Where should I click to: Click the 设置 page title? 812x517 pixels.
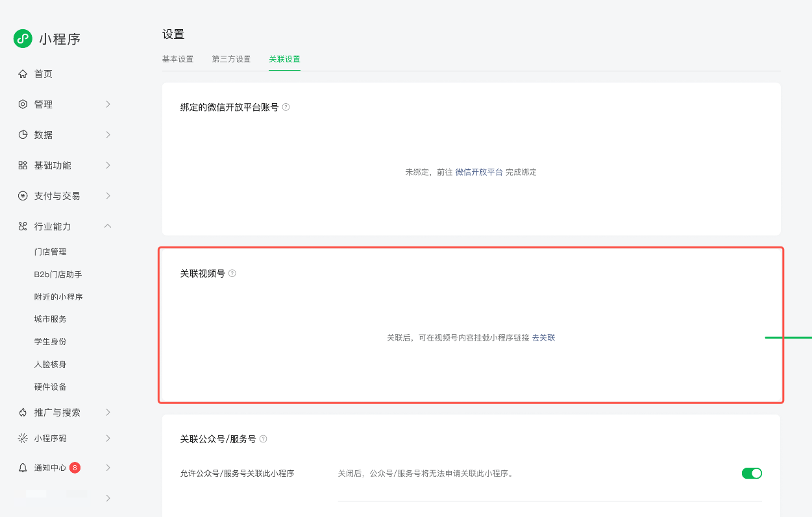pyautogui.click(x=173, y=34)
